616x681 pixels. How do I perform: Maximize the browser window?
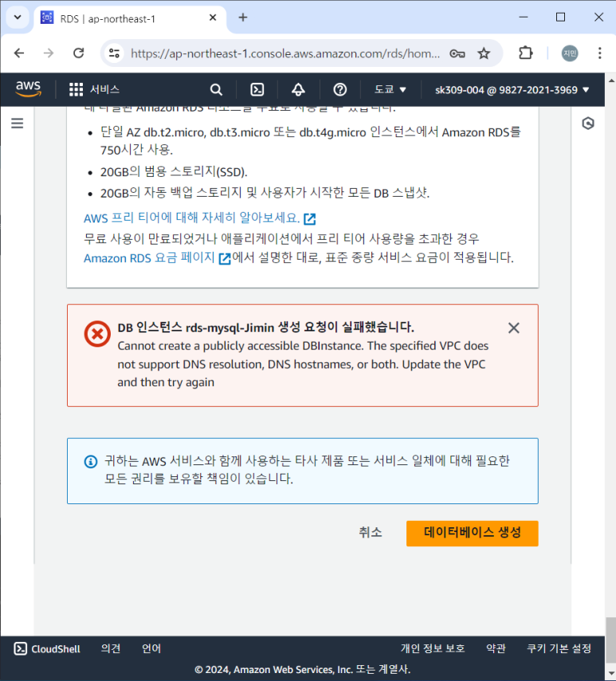pos(561,18)
